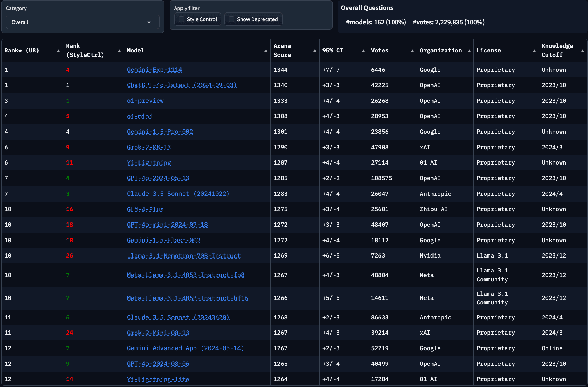Viewport: 588px width, 387px height.
Task: Sort by Knowledge Cutoff column arrow
Action: coord(583,51)
